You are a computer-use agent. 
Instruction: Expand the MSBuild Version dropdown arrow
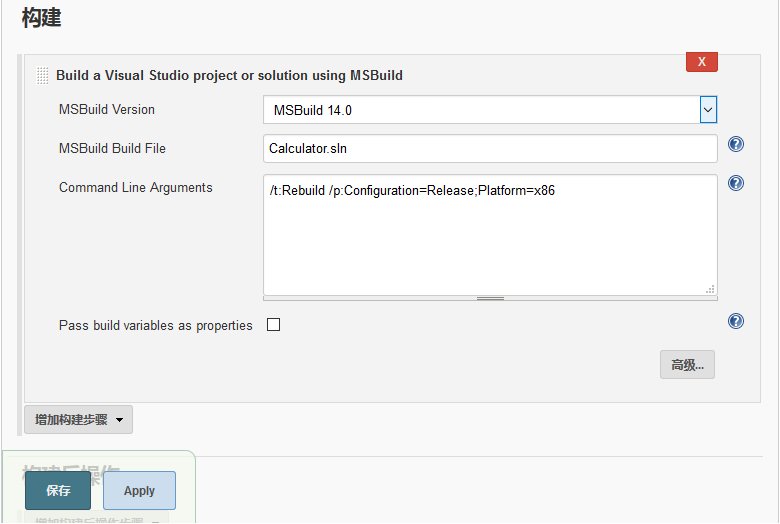(708, 109)
